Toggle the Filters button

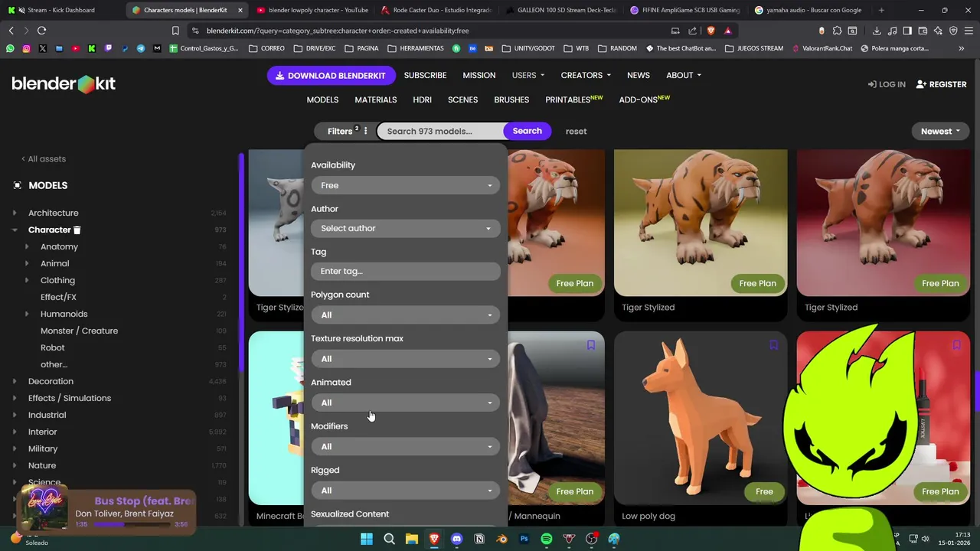340,131
